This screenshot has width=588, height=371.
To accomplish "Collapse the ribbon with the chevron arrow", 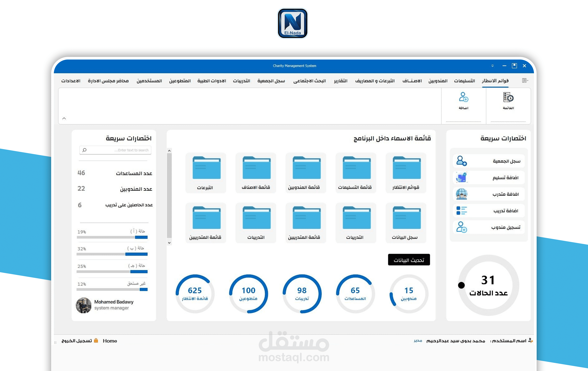I will (x=64, y=119).
